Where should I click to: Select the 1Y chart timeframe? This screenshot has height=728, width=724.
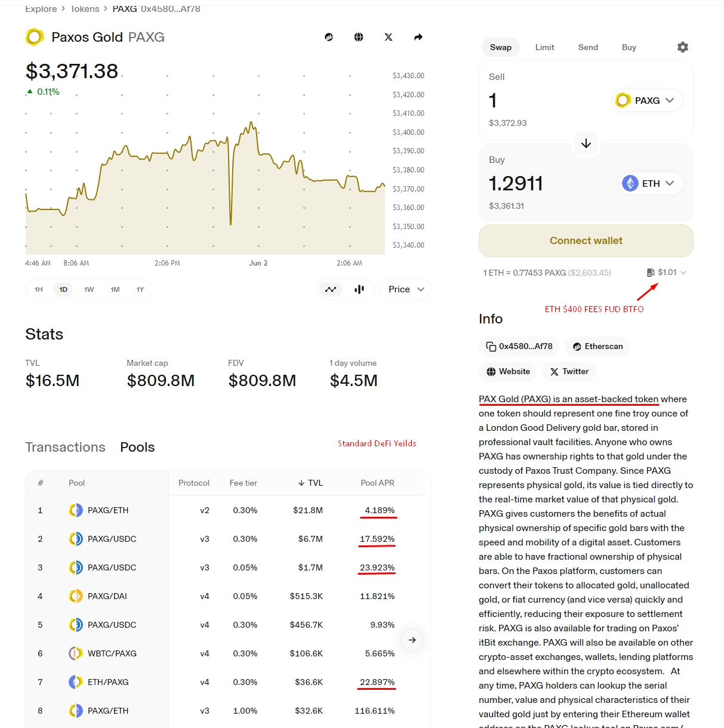click(x=140, y=289)
